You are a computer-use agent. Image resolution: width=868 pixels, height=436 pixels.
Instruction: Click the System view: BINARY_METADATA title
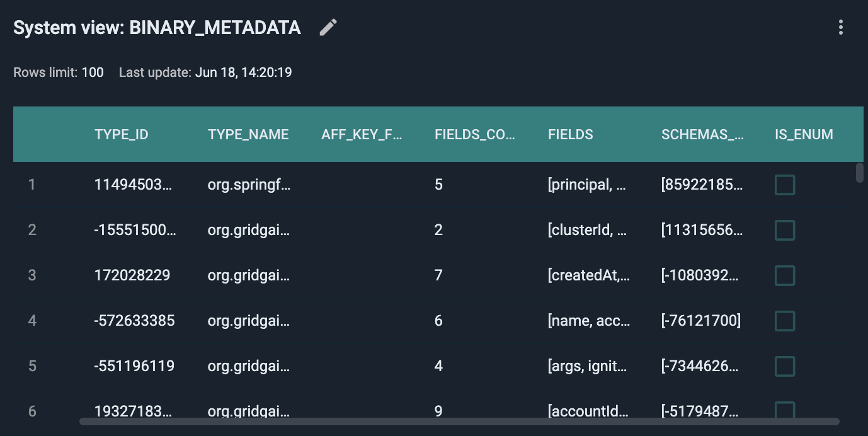[157, 28]
